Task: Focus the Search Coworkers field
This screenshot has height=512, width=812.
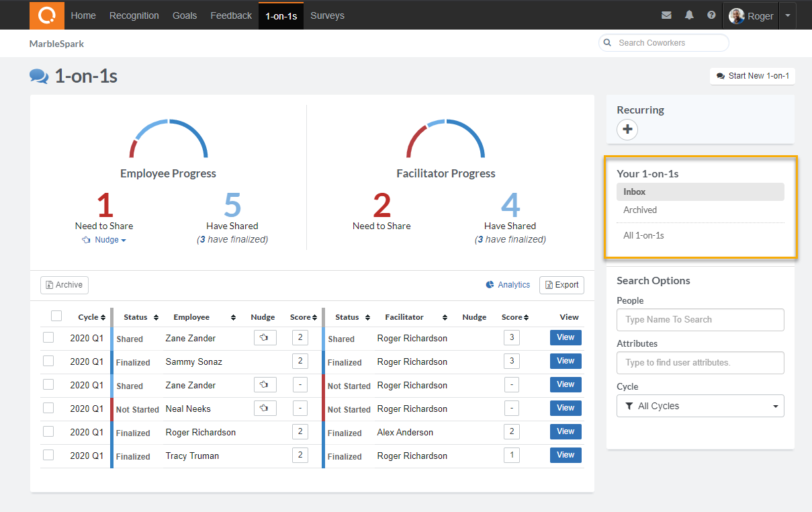Action: tap(669, 43)
